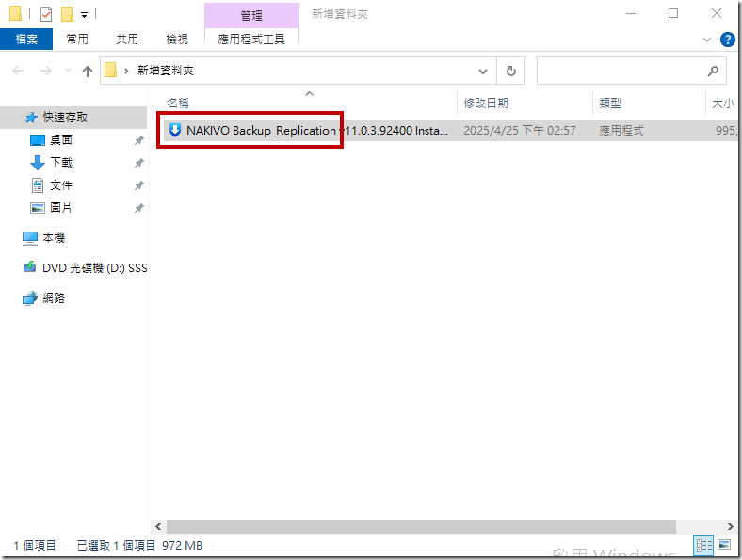The width and height of the screenshot is (742, 560).
Task: Switch to the 常用 ribbon tab
Action: 77,40
